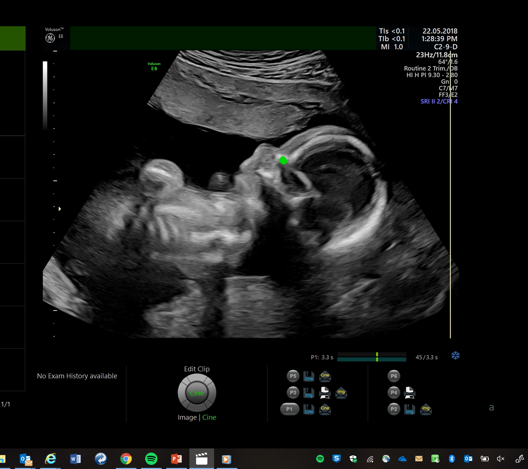This screenshot has height=469, width=528.
Task: Switch to Image mode label
Action: [187, 417]
